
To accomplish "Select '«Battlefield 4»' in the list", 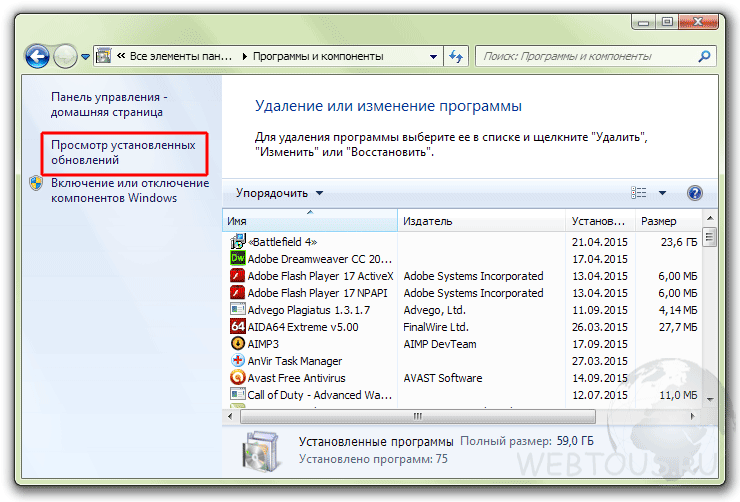I will 283,242.
